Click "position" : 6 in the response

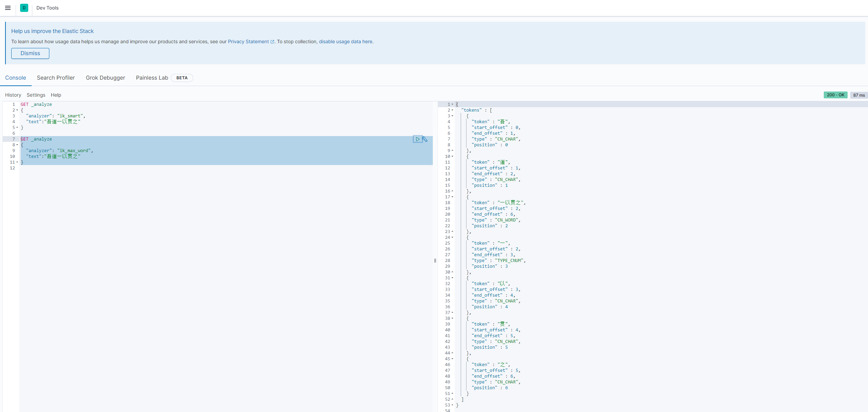coord(490,388)
